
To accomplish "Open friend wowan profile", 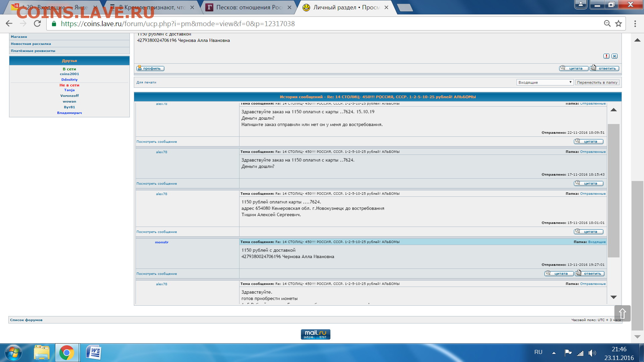I will coord(69,101).
